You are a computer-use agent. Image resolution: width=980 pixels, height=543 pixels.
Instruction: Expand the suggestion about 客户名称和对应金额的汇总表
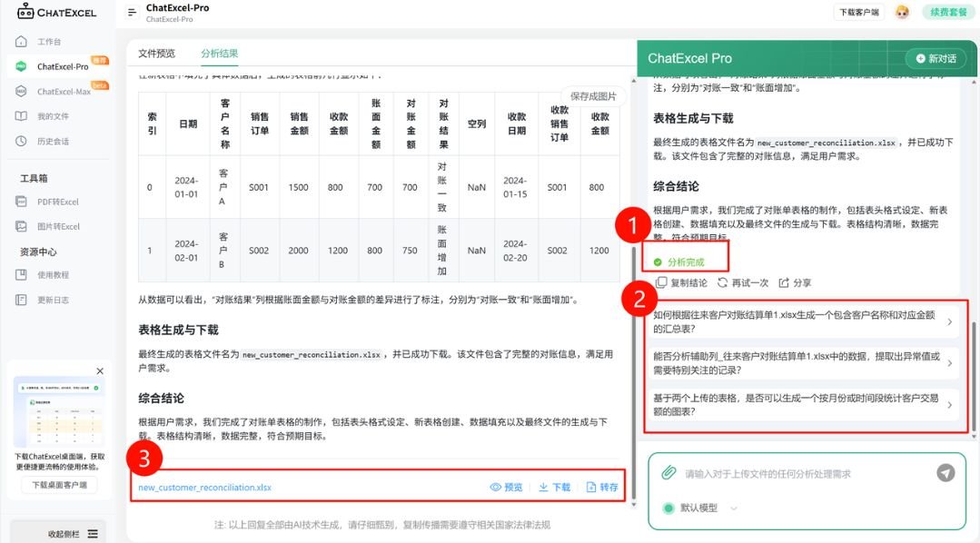pyautogui.click(x=803, y=321)
